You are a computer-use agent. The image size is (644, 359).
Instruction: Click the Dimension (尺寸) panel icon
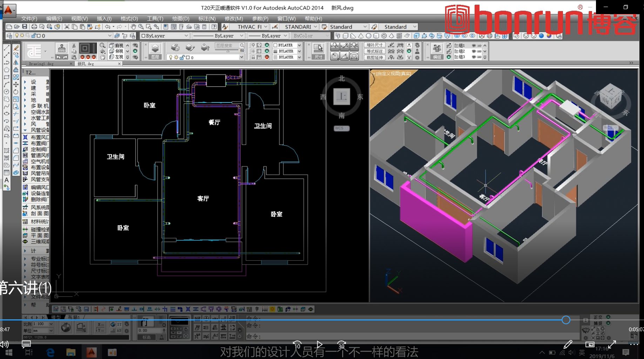tap(318, 48)
